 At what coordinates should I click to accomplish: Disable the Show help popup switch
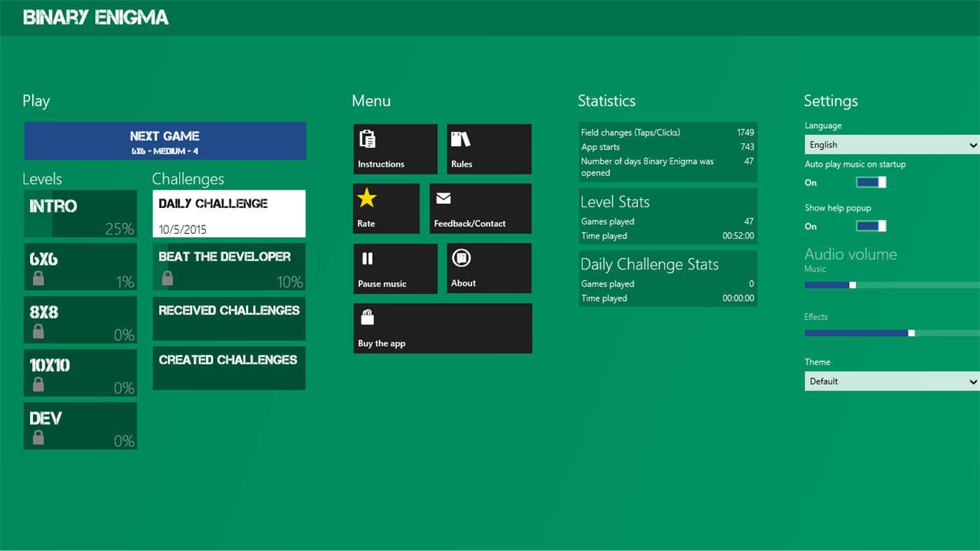(x=870, y=225)
